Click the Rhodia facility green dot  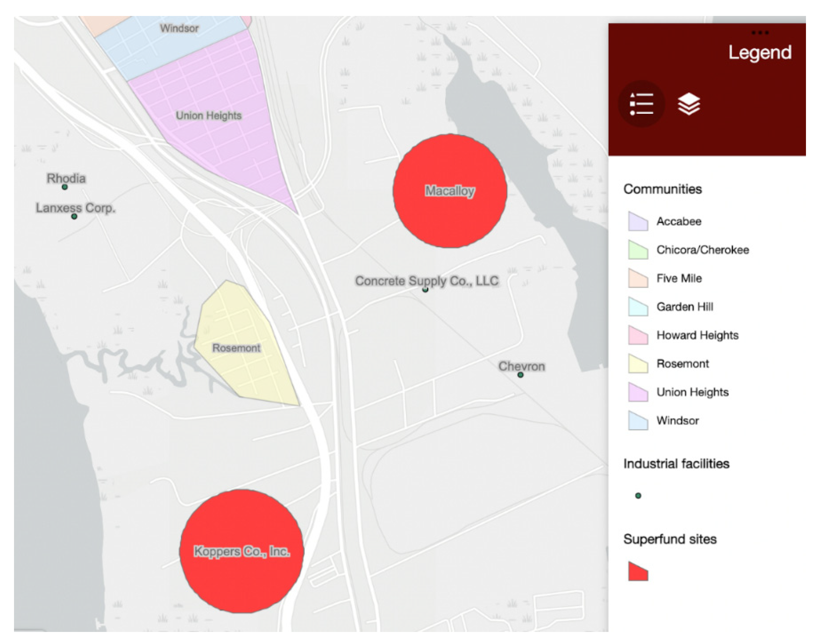click(x=65, y=187)
